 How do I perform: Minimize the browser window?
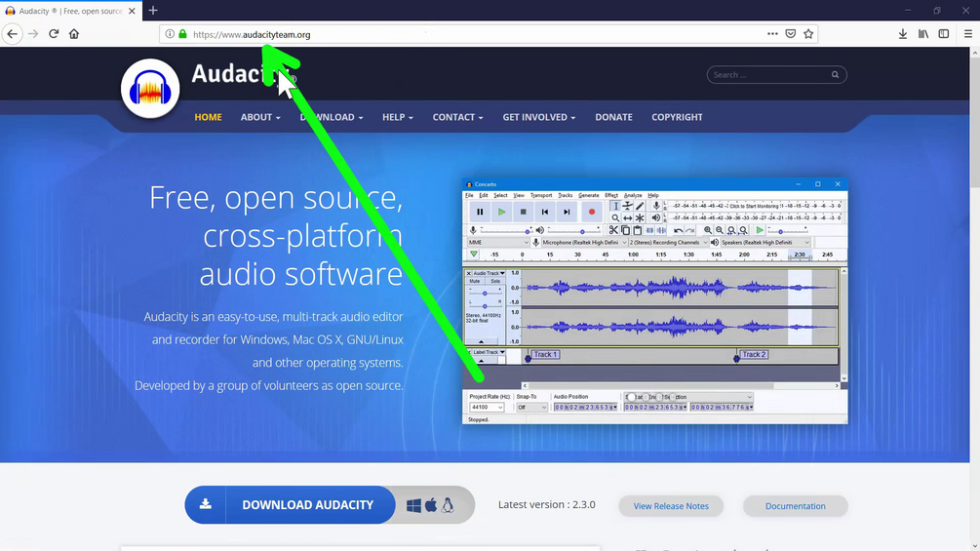point(908,11)
